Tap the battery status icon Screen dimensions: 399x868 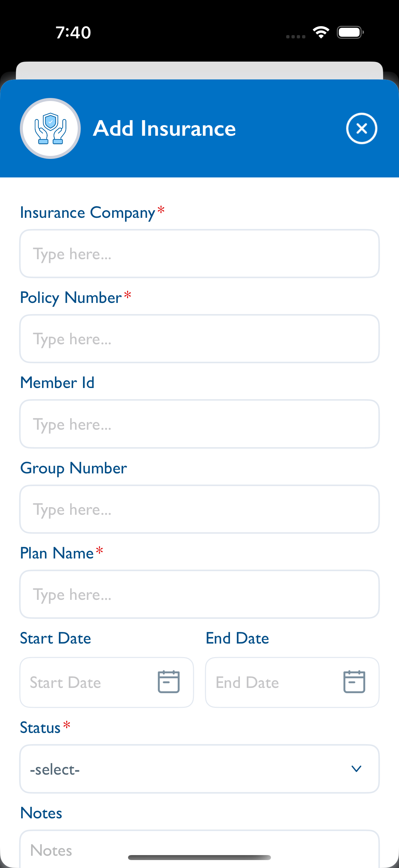(x=350, y=32)
